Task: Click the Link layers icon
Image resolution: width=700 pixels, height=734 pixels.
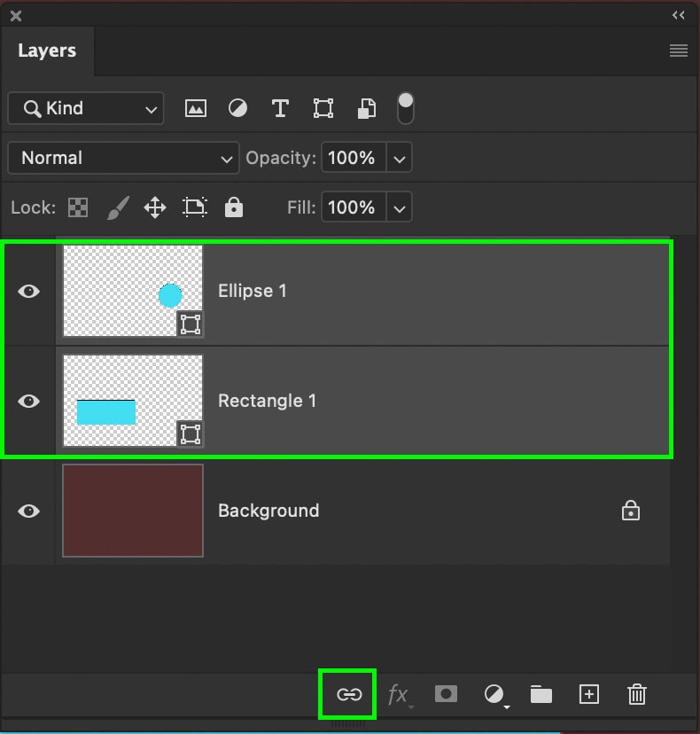Action: coord(349,694)
